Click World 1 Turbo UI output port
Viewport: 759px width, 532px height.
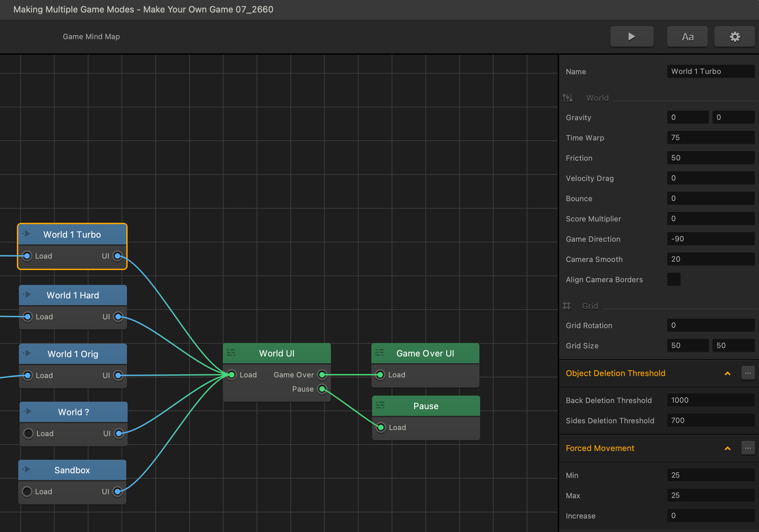click(x=117, y=256)
